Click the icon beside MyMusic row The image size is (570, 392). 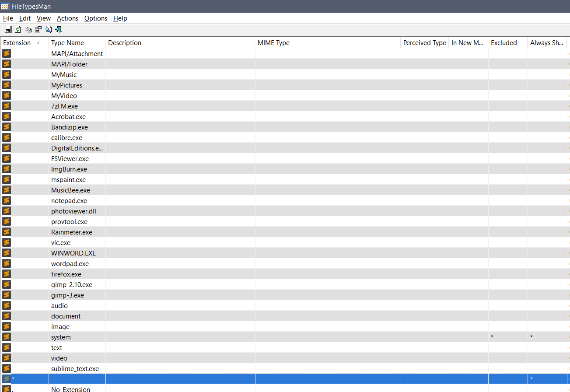click(6, 74)
